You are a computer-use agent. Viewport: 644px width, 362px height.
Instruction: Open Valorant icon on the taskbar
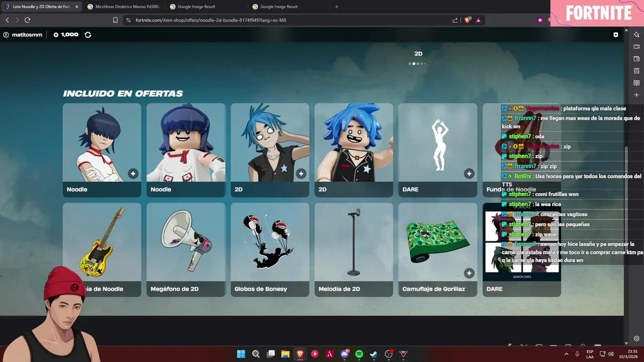(404, 354)
